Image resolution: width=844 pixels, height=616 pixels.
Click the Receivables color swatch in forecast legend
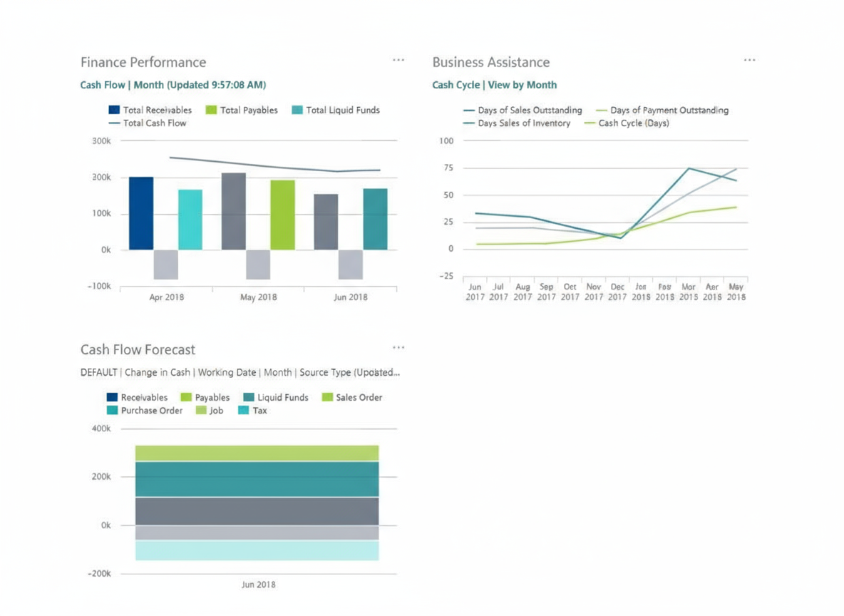112,397
